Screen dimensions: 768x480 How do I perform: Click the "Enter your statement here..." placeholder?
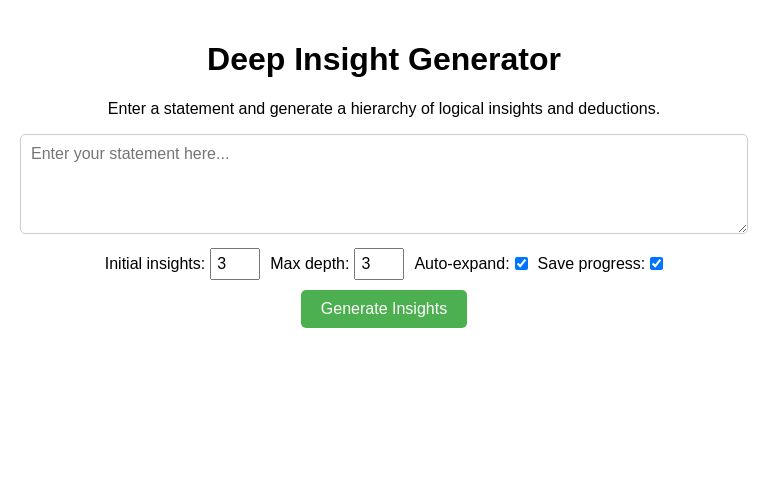click(130, 154)
